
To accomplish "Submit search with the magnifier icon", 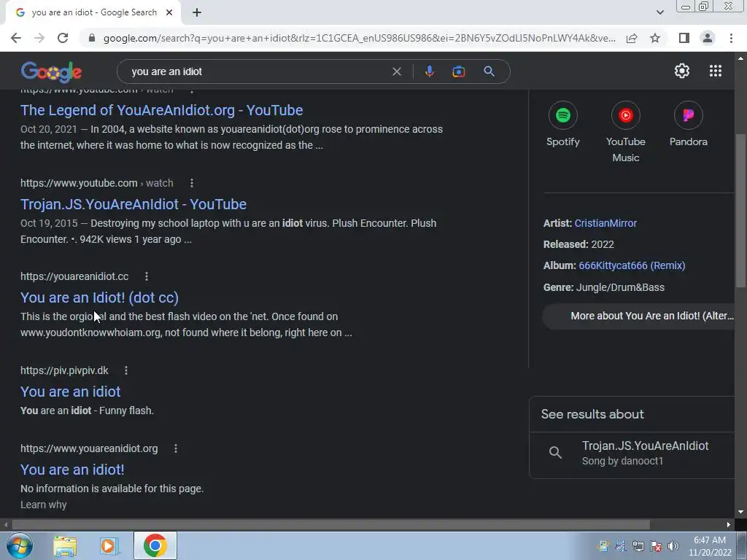I will 489,71.
